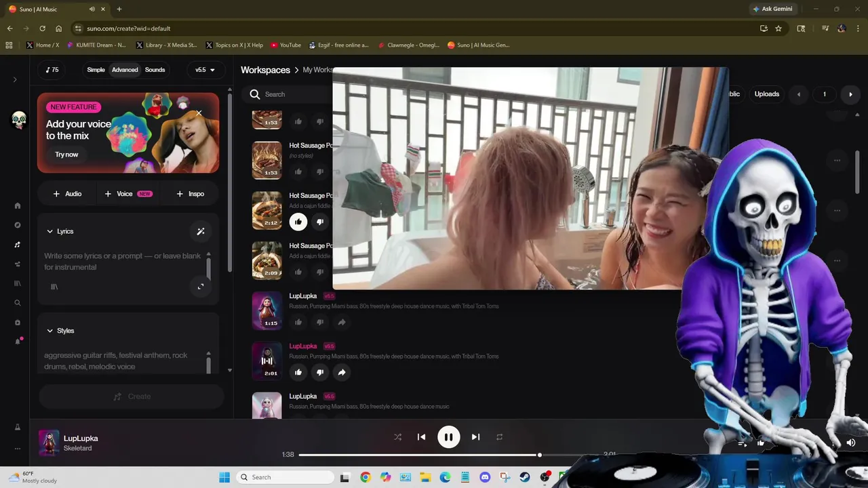Click the plus Audio button
Image resolution: width=868 pixels, height=488 pixels.
(x=67, y=194)
